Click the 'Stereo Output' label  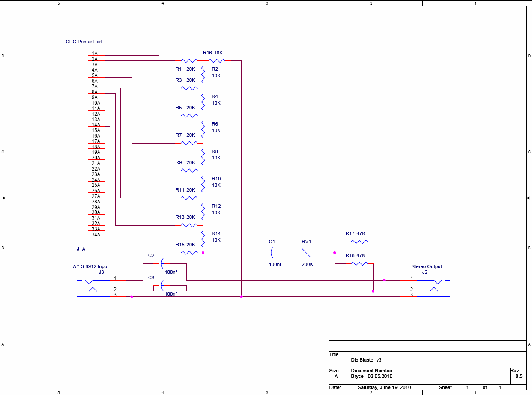click(427, 266)
